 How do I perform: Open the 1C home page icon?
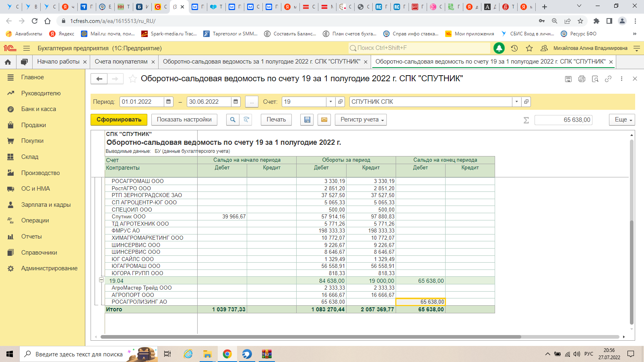pos(8,62)
